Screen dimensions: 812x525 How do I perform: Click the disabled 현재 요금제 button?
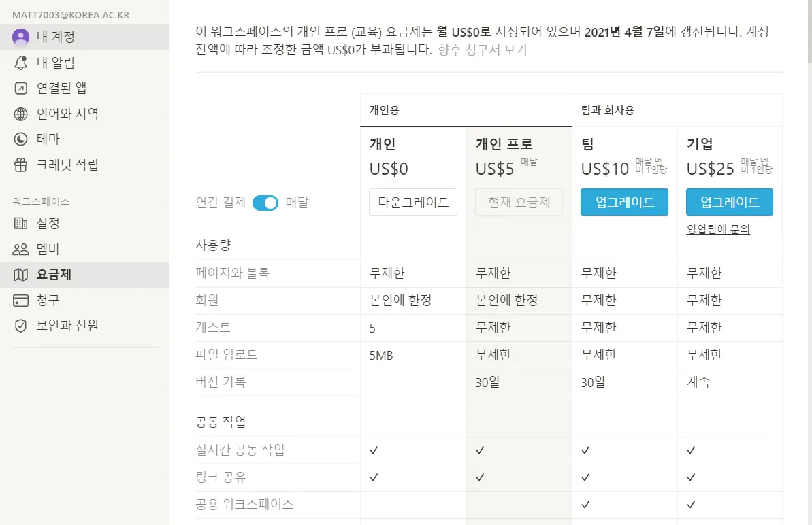(519, 202)
